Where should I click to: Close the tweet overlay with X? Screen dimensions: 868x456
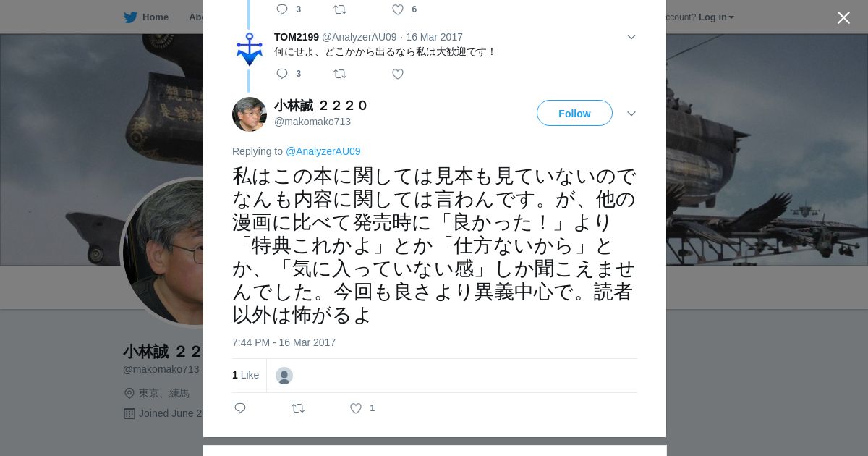tap(843, 17)
